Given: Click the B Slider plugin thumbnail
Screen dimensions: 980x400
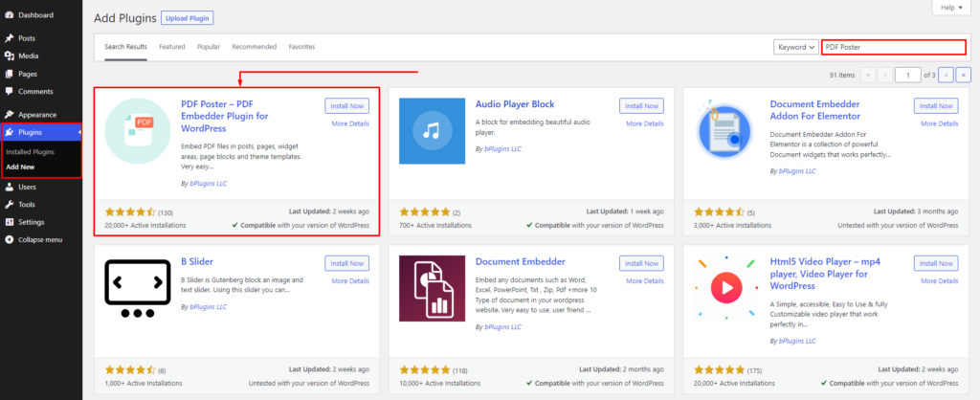Looking at the screenshot, I should click(x=138, y=288).
